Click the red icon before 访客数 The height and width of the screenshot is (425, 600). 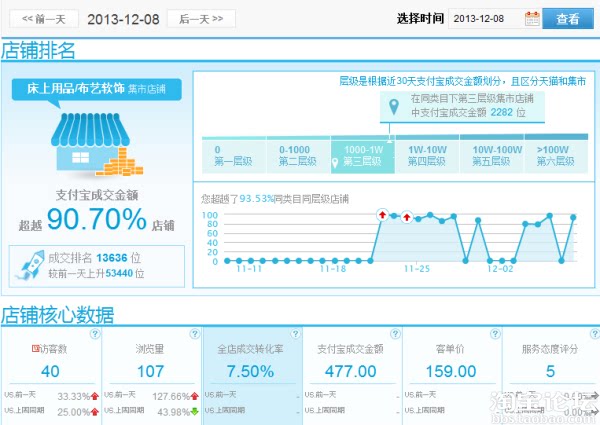[35, 348]
